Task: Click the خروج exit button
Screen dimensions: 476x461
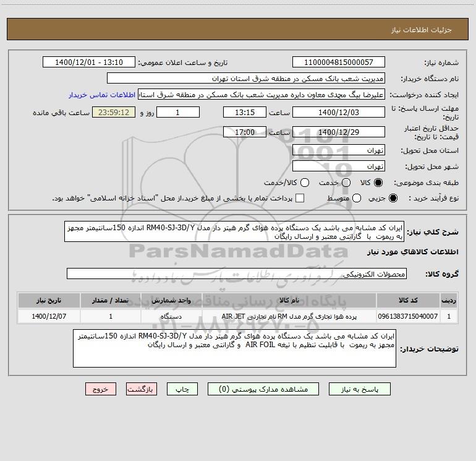Action: coord(101,389)
